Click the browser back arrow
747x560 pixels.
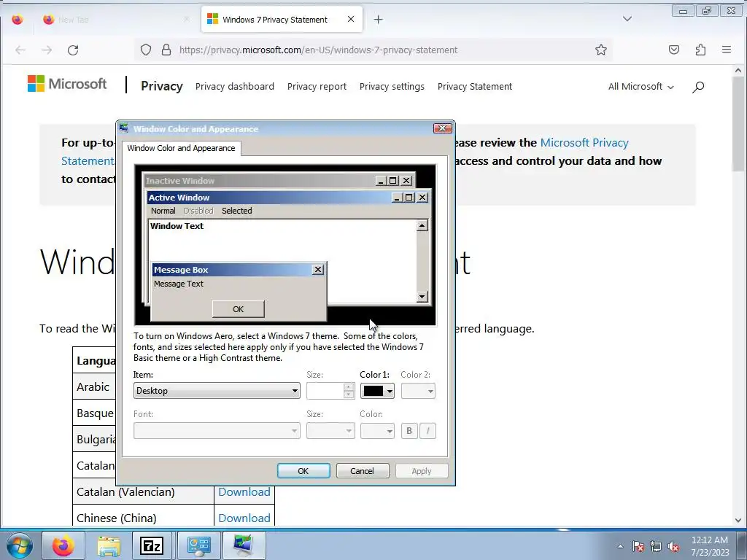click(20, 50)
